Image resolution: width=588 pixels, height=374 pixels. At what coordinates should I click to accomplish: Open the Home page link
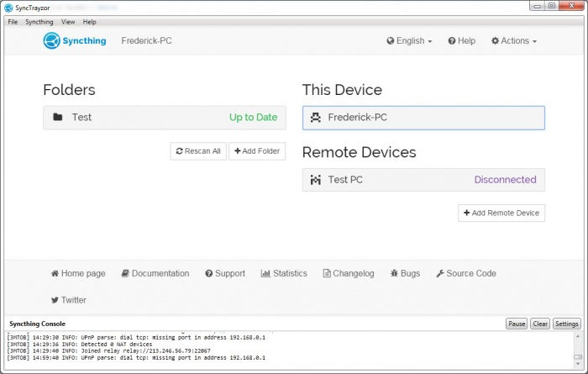(78, 273)
